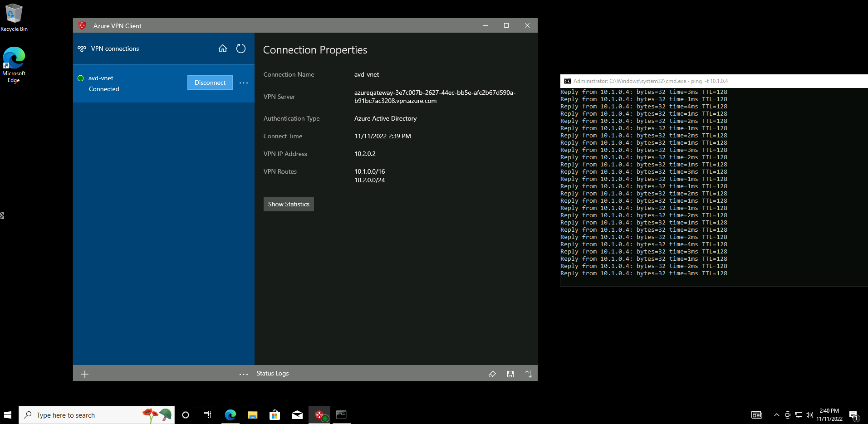Open Cortana from the taskbar
This screenshot has width=868, height=424.
tap(186, 415)
